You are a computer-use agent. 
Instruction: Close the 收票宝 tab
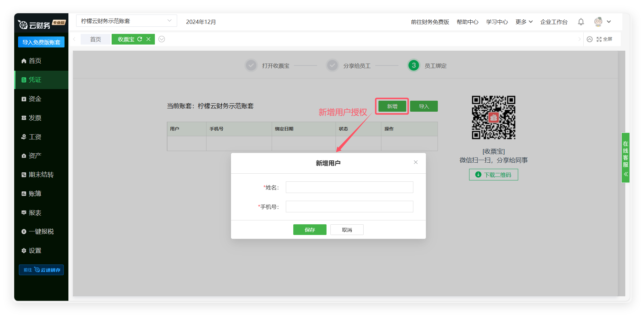(x=148, y=39)
